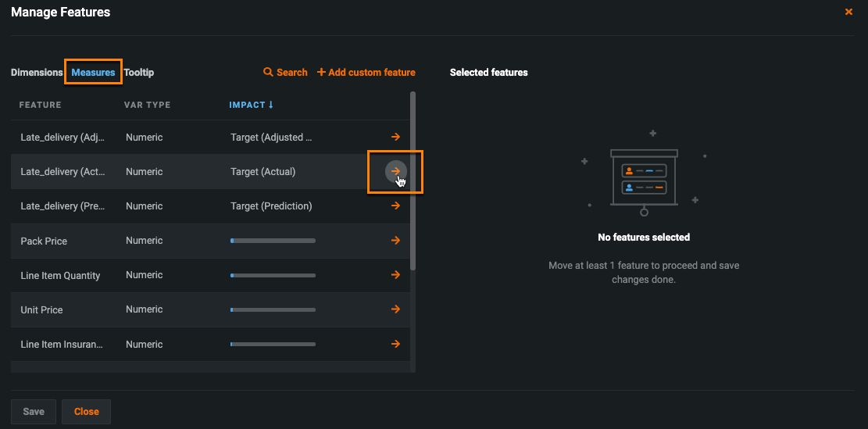Move Late_delivery (Actual) to selected features
The width and height of the screenshot is (868, 429).
[395, 171]
